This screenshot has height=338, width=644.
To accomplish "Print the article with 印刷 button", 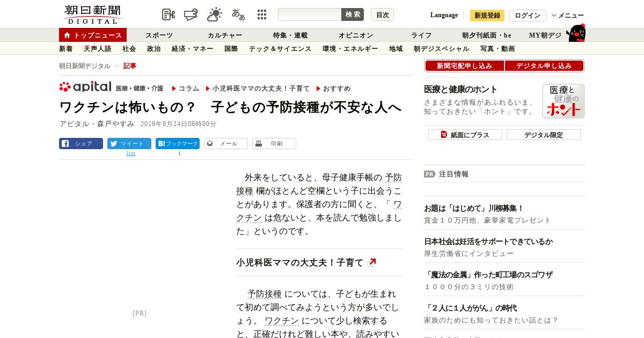I will (x=274, y=143).
